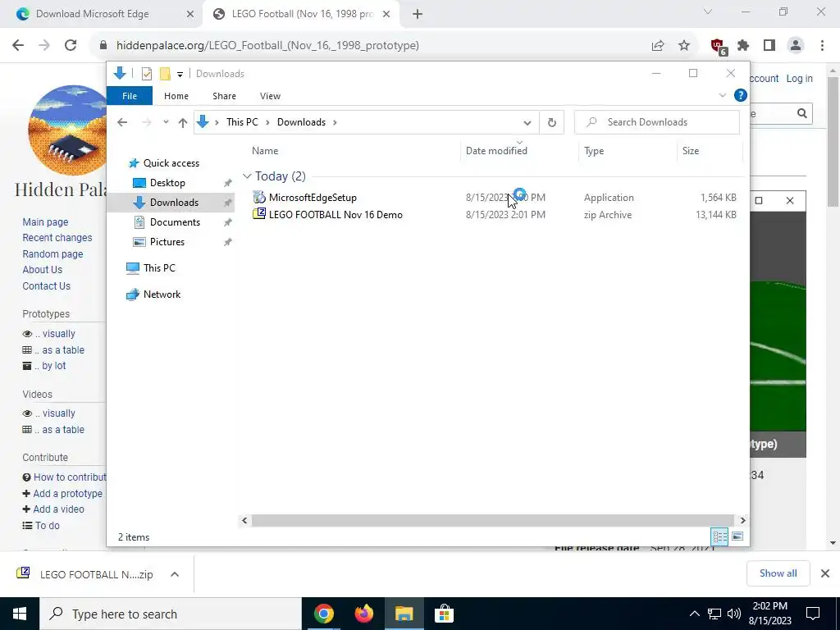Image resolution: width=840 pixels, height=630 pixels.
Task: Go back in Chrome browser
Action: coord(18,46)
